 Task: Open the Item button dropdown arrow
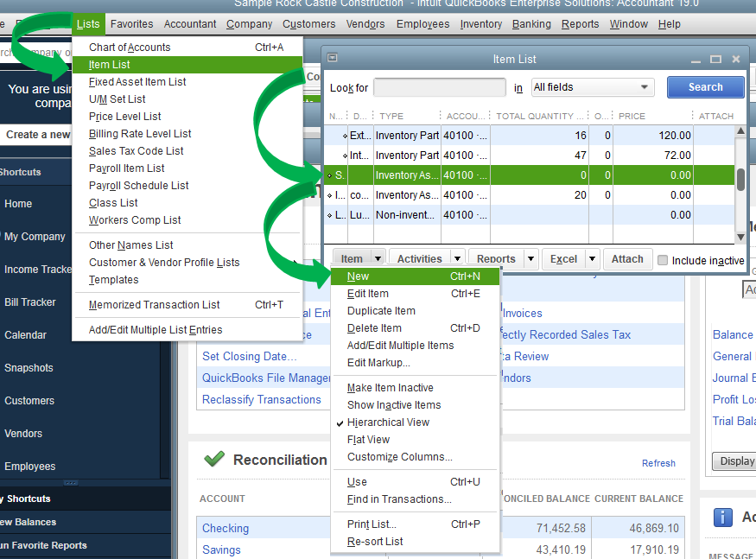pyautogui.click(x=378, y=259)
